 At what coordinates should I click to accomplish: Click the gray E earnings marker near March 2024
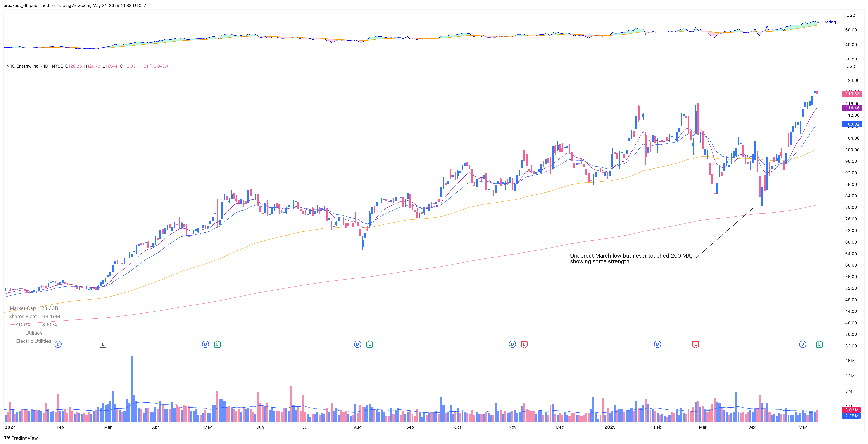pos(103,344)
